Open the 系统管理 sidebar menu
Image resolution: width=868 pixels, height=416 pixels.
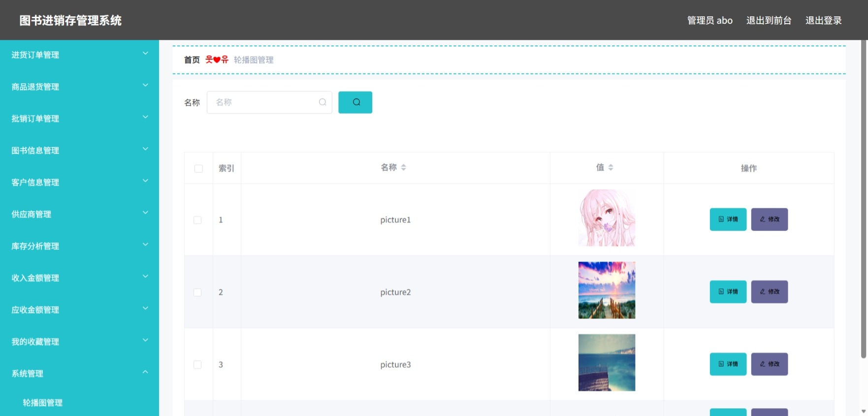[x=79, y=374]
